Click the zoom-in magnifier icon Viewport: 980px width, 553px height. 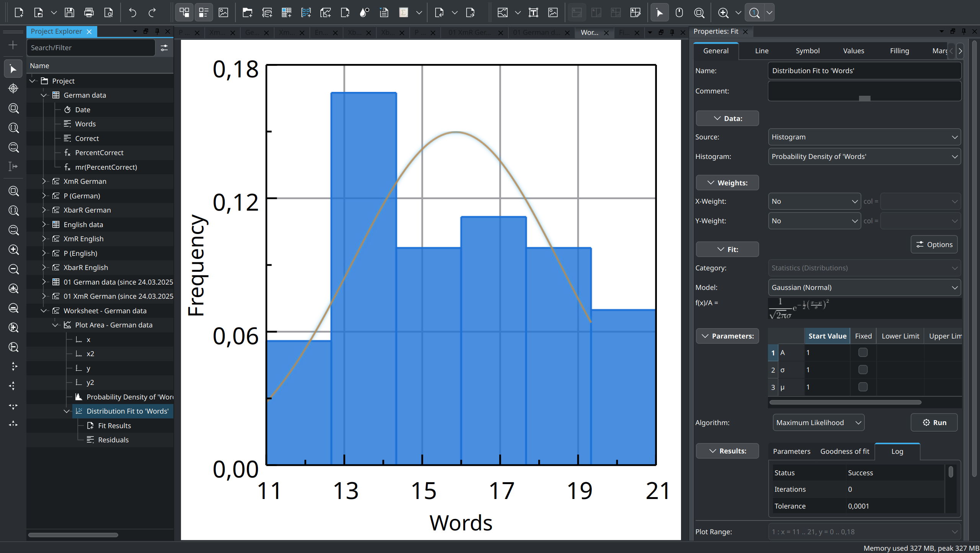click(724, 13)
